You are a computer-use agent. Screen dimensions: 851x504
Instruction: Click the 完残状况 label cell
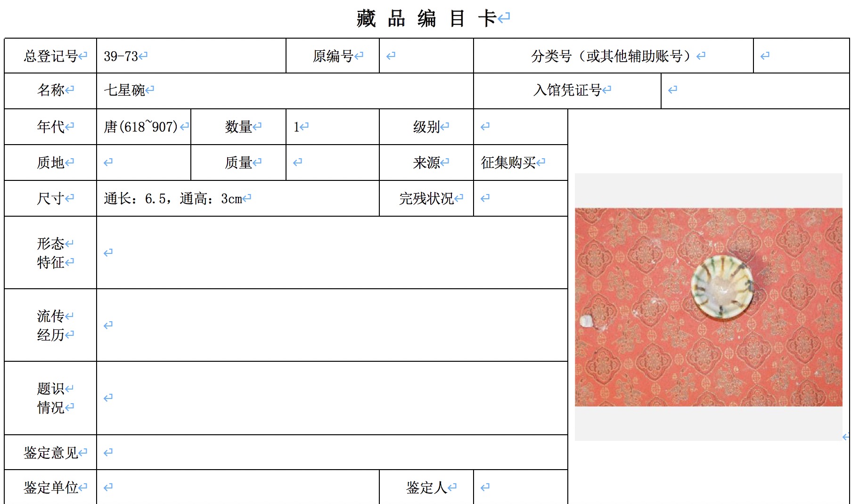426,198
